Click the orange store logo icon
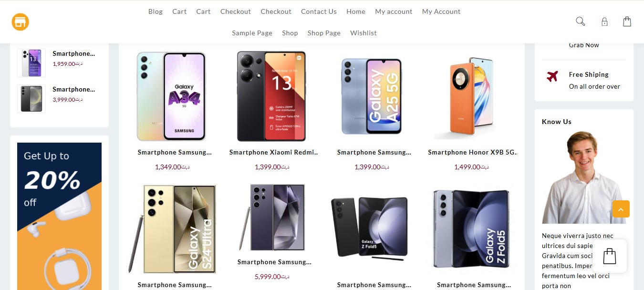This screenshot has height=290, width=644. [21, 22]
